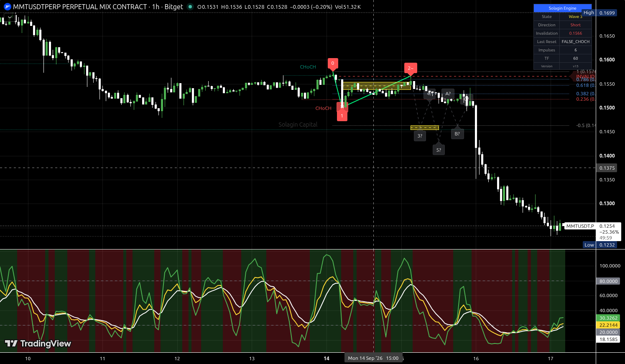Select the projected 5? wave label
The image size is (625, 364).
click(x=439, y=150)
